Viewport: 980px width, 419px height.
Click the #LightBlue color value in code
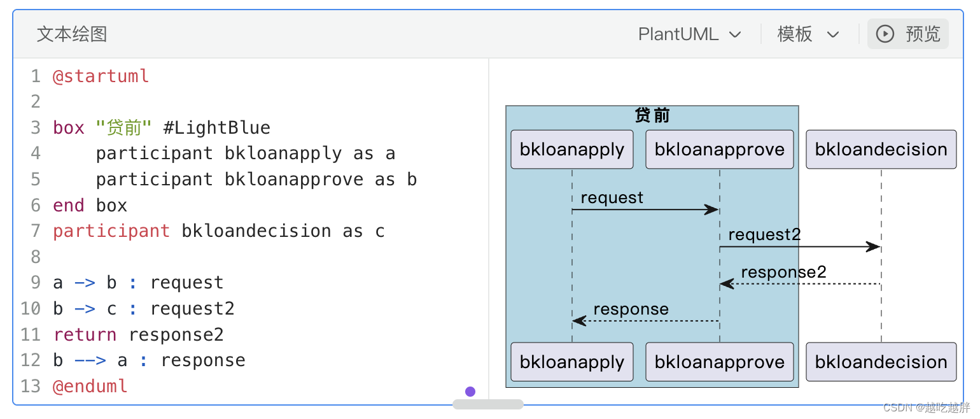(x=217, y=128)
